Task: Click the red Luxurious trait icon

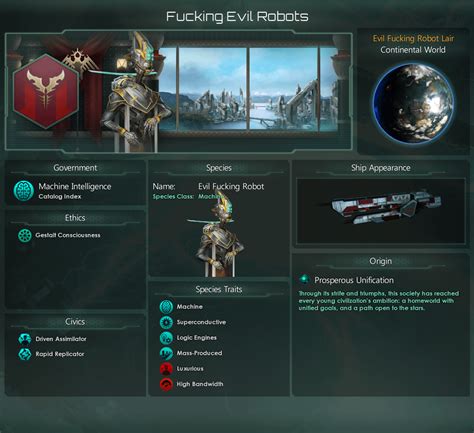Action: (166, 369)
